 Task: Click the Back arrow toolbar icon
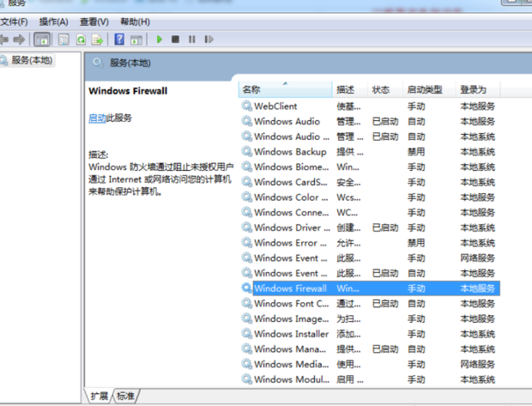pos(4,39)
